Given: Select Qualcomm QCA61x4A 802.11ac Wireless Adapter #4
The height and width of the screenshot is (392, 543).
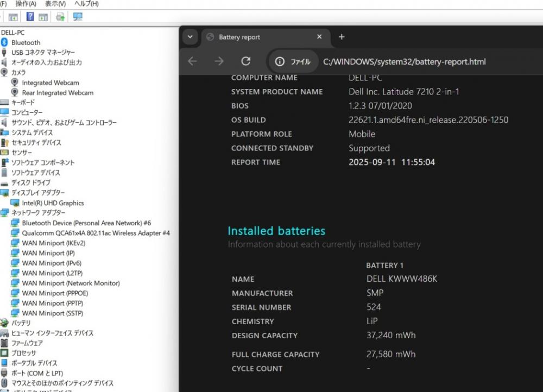Looking at the screenshot, I should pyautogui.click(x=96, y=233).
